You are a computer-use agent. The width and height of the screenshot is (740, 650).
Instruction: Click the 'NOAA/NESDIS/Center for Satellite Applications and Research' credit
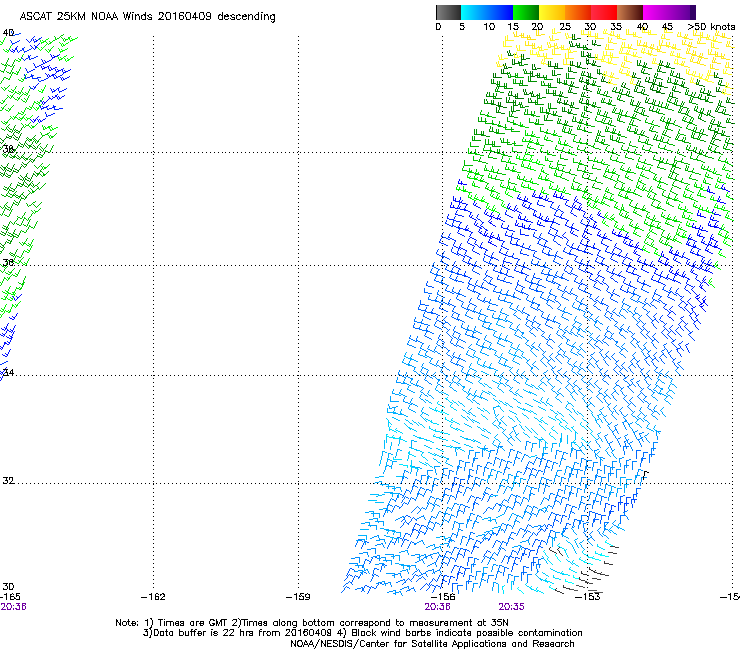coord(432,644)
